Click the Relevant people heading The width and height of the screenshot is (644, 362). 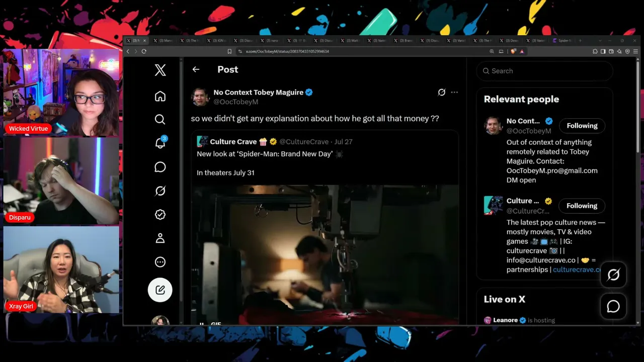521,99
